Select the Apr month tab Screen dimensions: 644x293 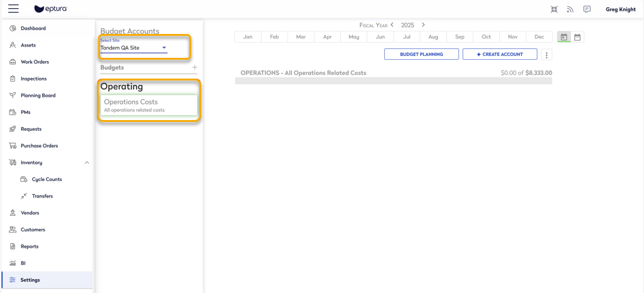[327, 37]
